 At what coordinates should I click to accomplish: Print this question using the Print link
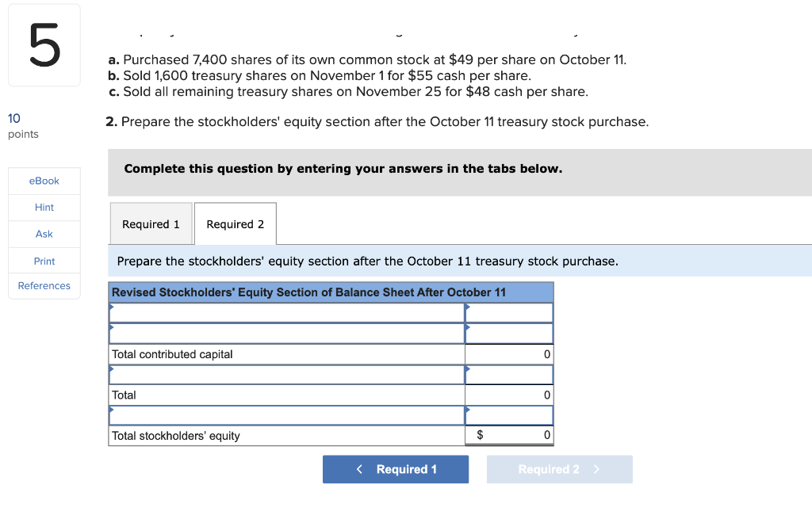[44, 260]
